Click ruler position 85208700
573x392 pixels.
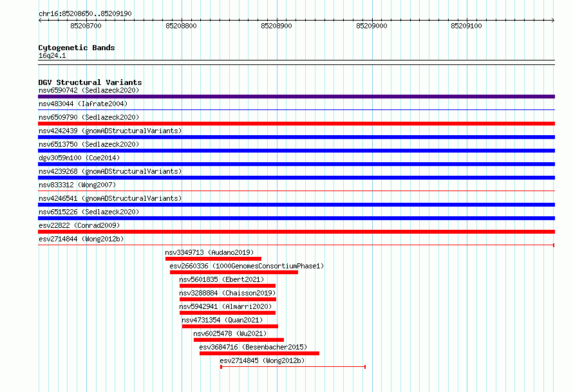[86, 26]
